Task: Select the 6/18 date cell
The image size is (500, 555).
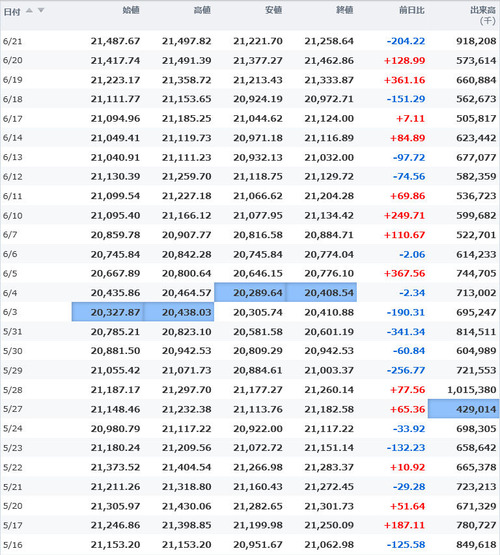Action: 12,99
